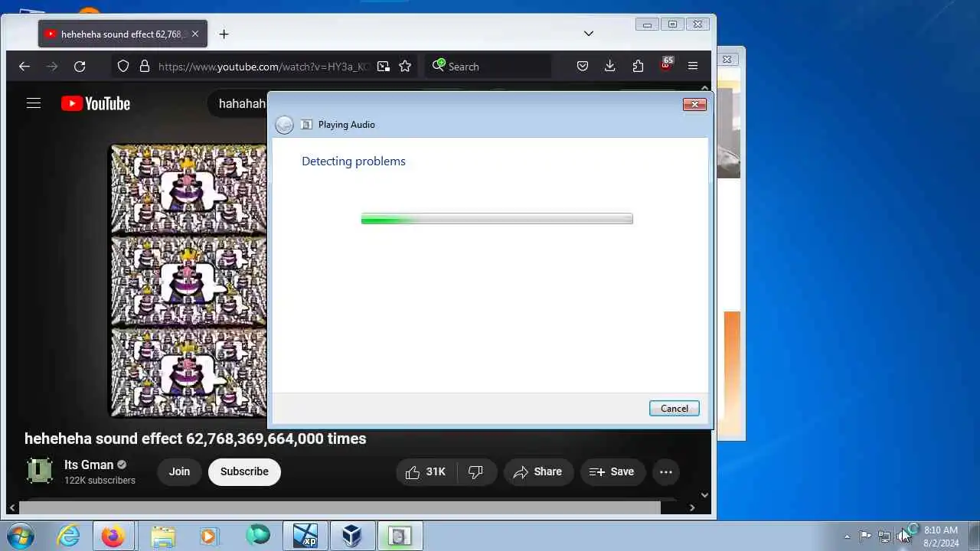The image size is (980, 551).
Task: Open the Windows Start menu
Action: [x=20, y=536]
